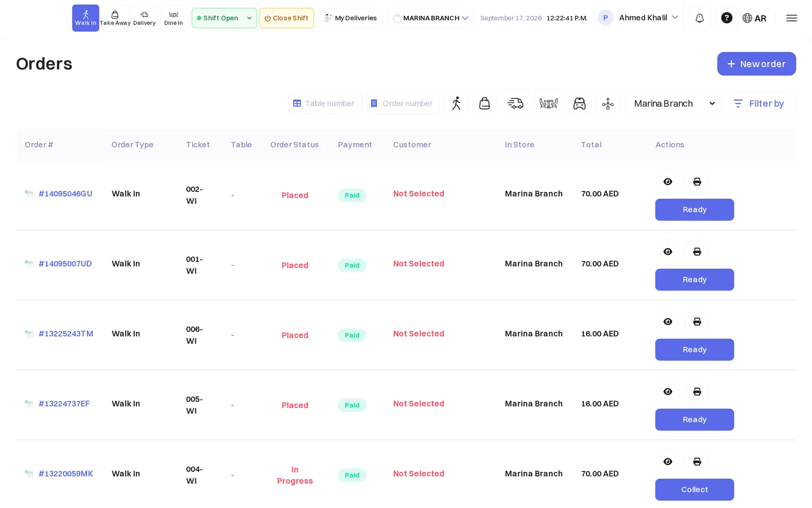Open the help question mark icon
This screenshot has height=508, width=812.
(x=727, y=18)
